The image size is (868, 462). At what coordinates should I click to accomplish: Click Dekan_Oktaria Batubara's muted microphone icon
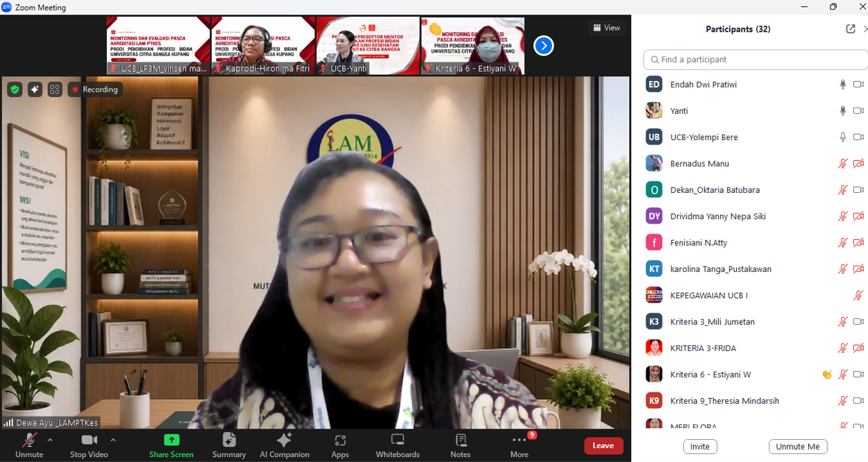(x=842, y=190)
